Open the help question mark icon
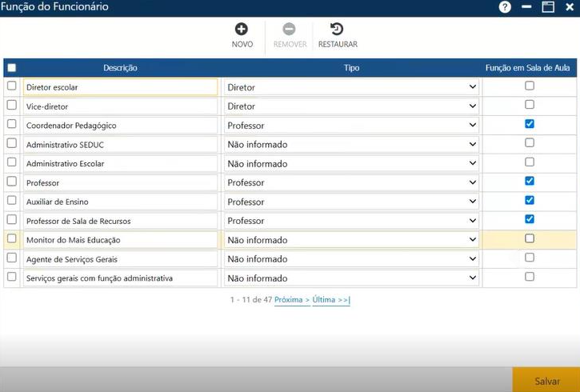 coord(505,7)
